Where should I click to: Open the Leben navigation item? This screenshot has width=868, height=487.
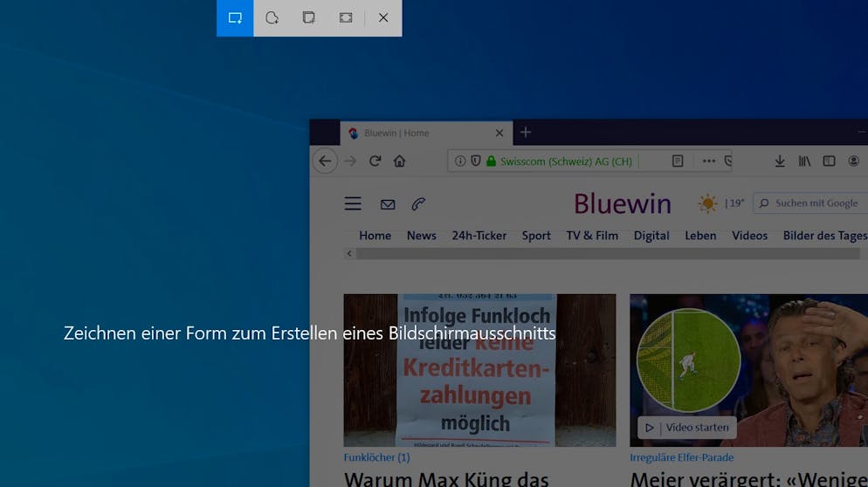pyautogui.click(x=700, y=236)
